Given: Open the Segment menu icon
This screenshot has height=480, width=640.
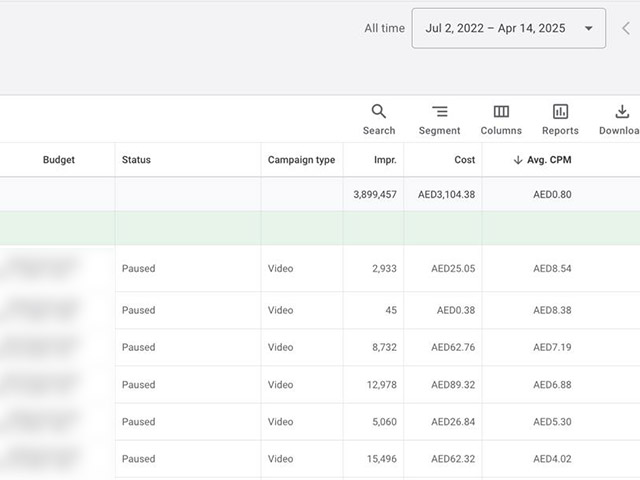Looking at the screenshot, I should pyautogui.click(x=440, y=111).
